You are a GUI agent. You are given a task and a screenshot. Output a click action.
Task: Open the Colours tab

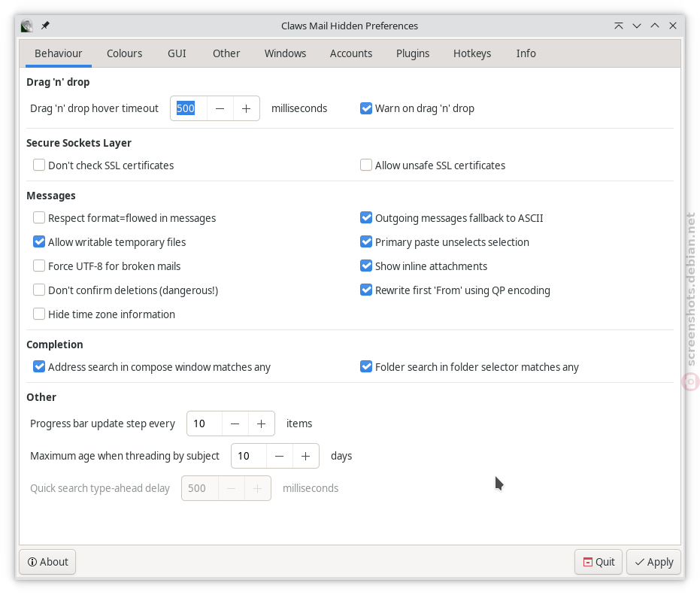[x=125, y=53]
